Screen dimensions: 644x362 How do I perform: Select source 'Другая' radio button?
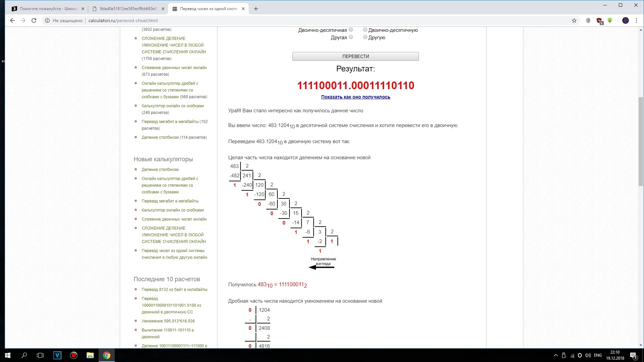pos(351,37)
